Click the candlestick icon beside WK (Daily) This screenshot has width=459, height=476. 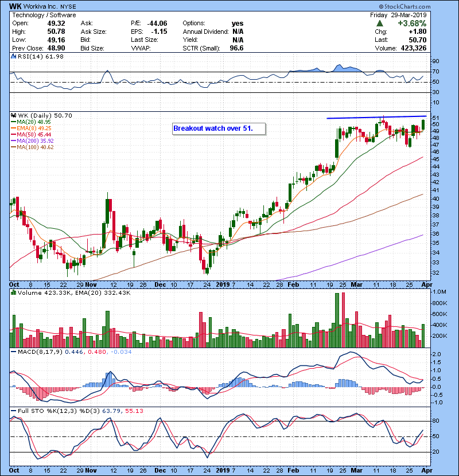tap(13, 115)
